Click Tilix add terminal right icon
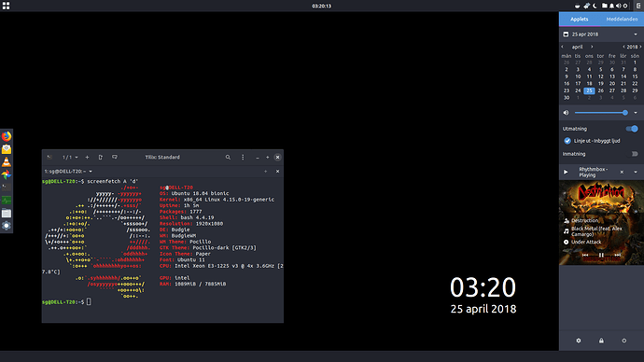The image size is (644, 362). tap(101, 157)
